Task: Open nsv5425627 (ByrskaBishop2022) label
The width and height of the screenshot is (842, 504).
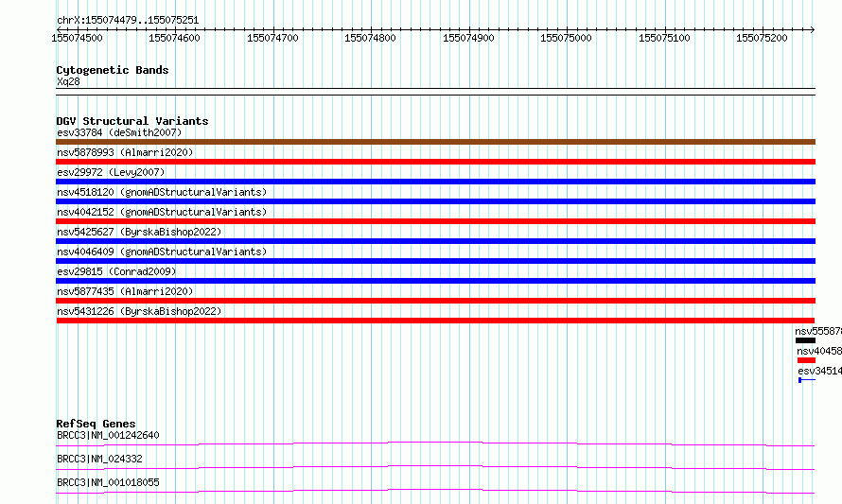Action: pos(139,232)
